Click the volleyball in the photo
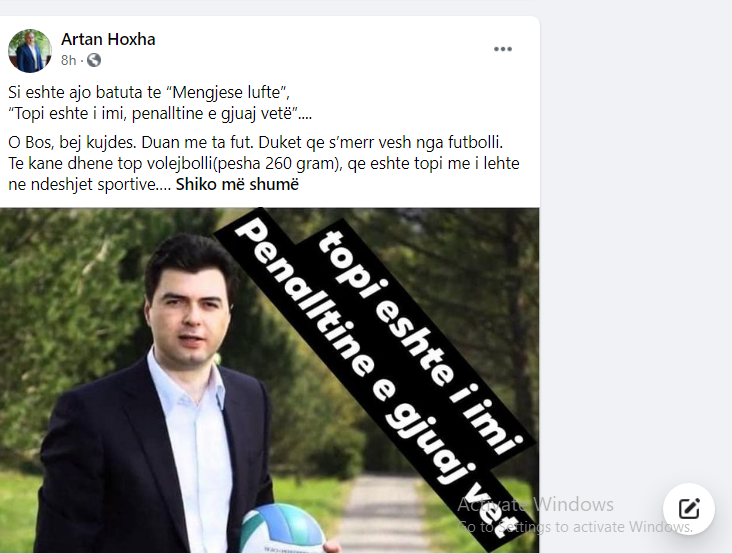The width and height of the screenshot is (732, 554). point(281,530)
